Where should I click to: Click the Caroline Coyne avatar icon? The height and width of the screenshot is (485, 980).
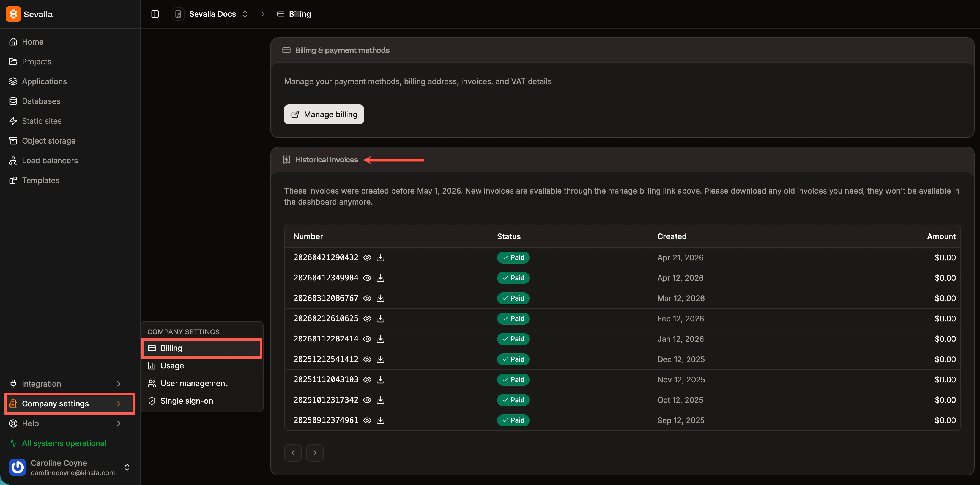click(18, 467)
